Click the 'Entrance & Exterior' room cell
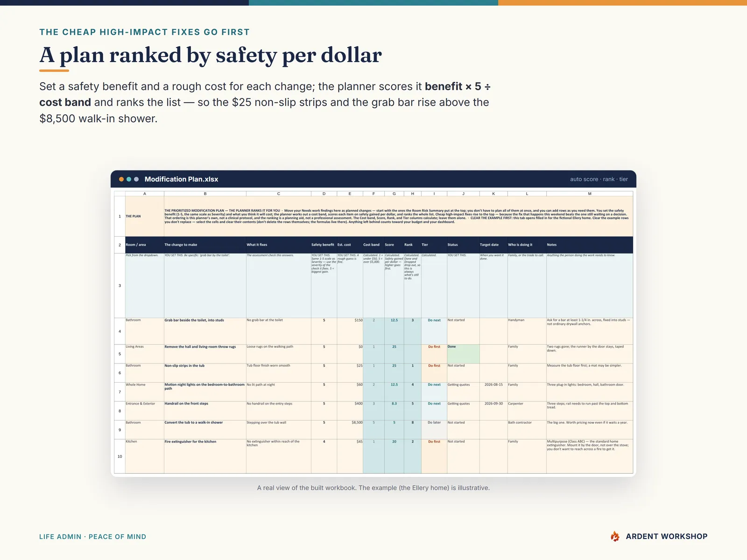 [145, 411]
